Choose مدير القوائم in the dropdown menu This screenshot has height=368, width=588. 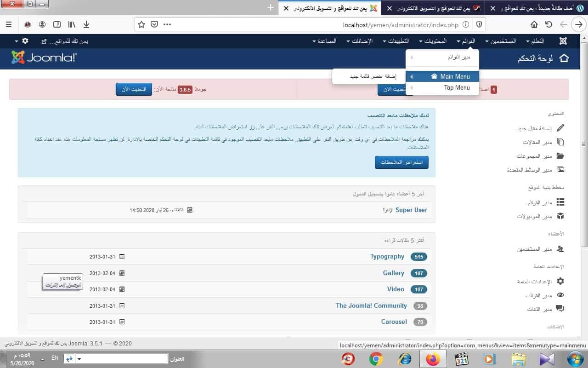[x=442, y=57]
